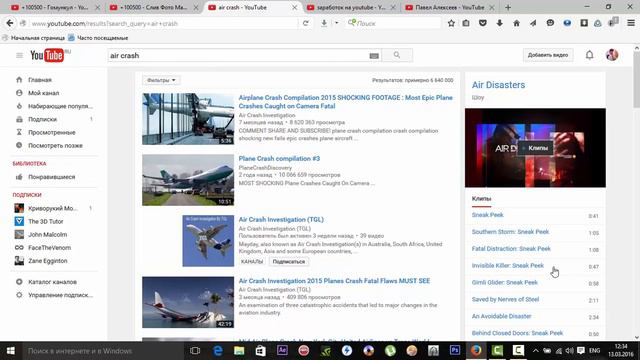Screen dimensions: 640x360
Task: Open Windows Store from the taskbar
Action: pos(260,351)
